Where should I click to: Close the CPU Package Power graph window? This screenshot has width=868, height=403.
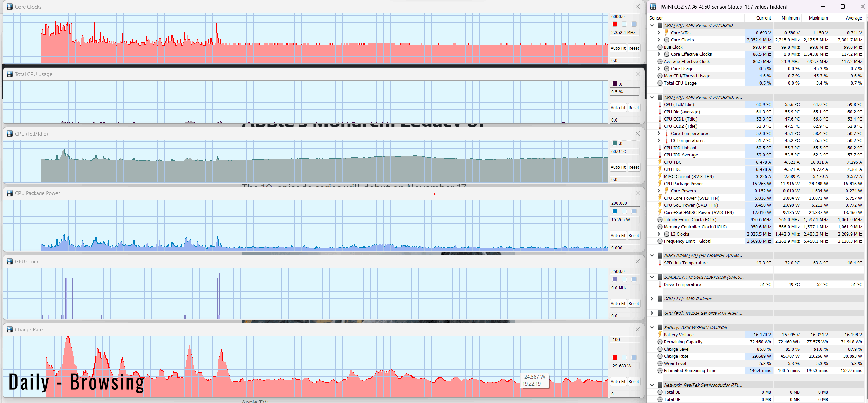tap(637, 193)
